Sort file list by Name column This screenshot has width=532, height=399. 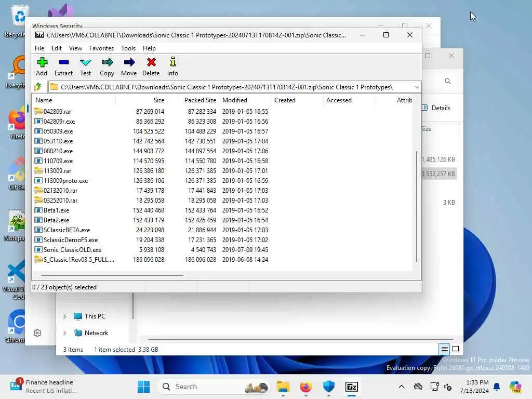tap(74, 100)
